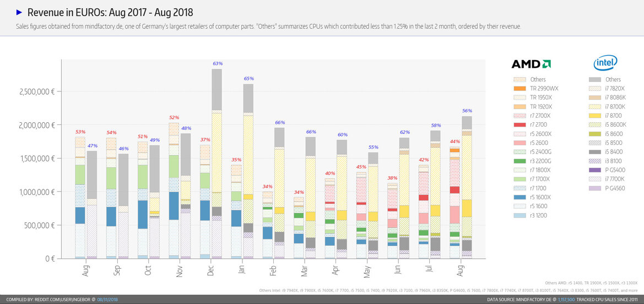
Task: Click the Apr month label on the x-axis
Action: [337, 270]
